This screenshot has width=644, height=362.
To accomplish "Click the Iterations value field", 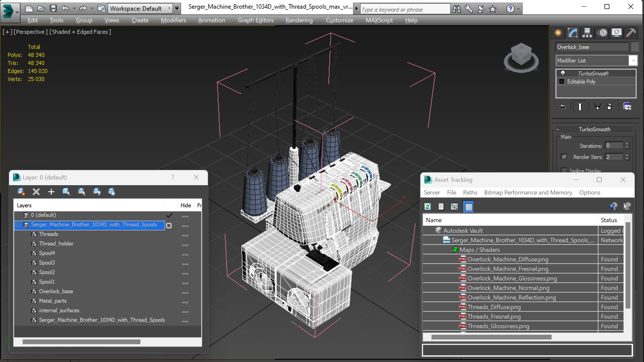I will coord(614,146).
